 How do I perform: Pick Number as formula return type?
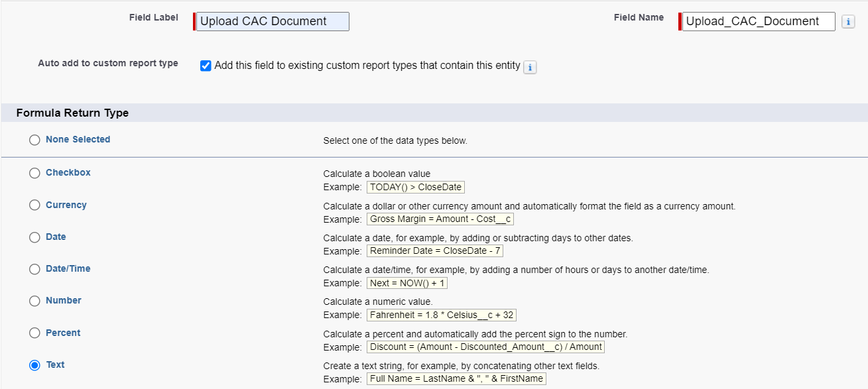tap(34, 301)
